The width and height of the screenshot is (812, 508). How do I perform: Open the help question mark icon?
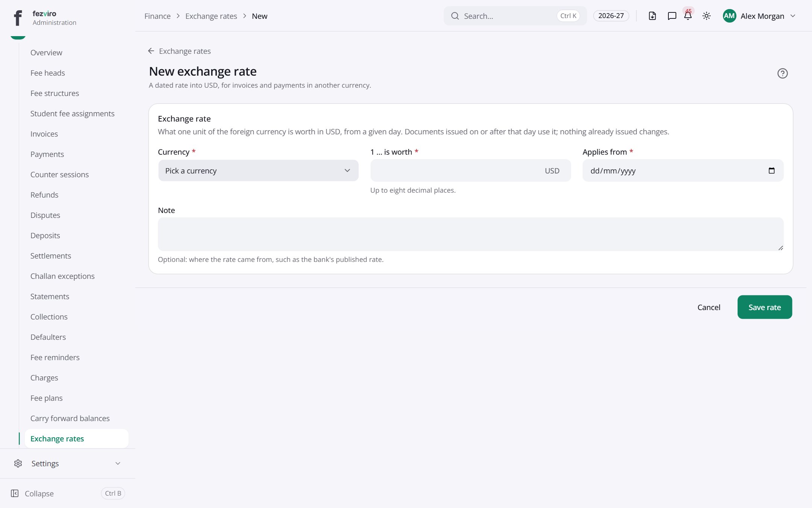click(782, 73)
